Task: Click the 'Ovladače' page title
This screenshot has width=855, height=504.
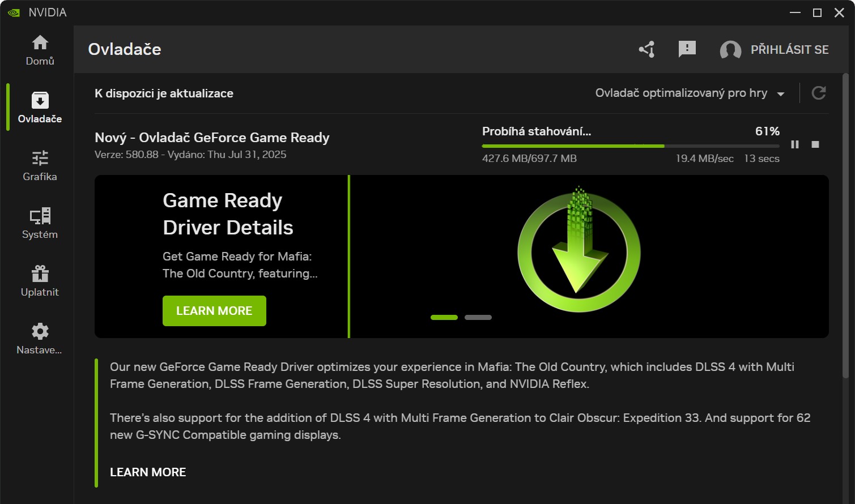Action: 125,49
